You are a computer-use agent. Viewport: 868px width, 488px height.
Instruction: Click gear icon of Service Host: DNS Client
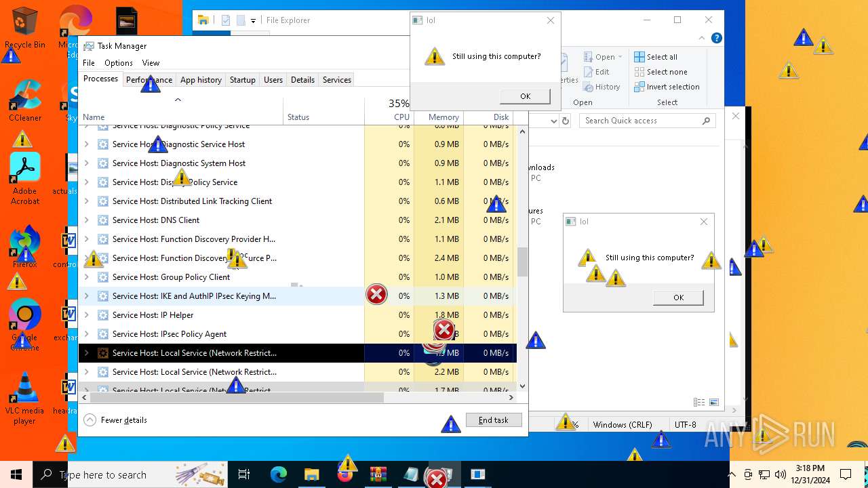pyautogui.click(x=103, y=220)
